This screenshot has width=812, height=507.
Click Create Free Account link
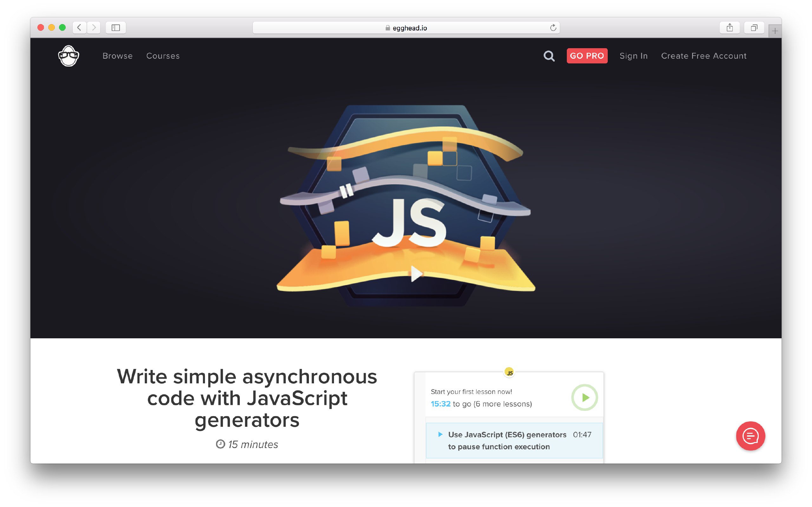704,56
